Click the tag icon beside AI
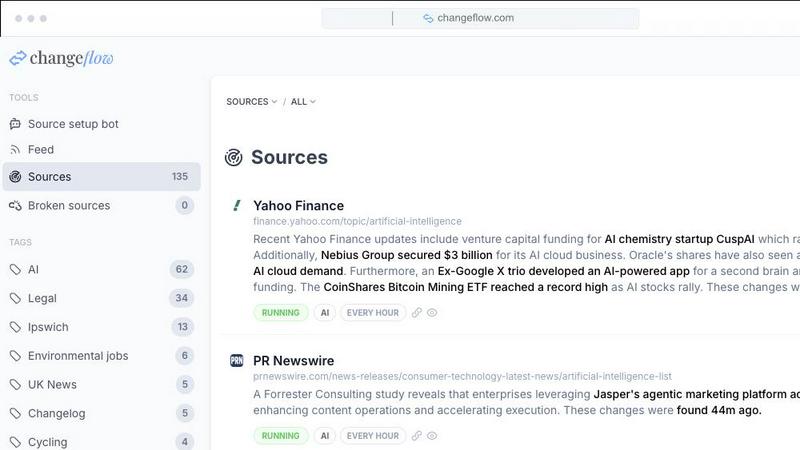The height and width of the screenshot is (450, 800). 15,269
